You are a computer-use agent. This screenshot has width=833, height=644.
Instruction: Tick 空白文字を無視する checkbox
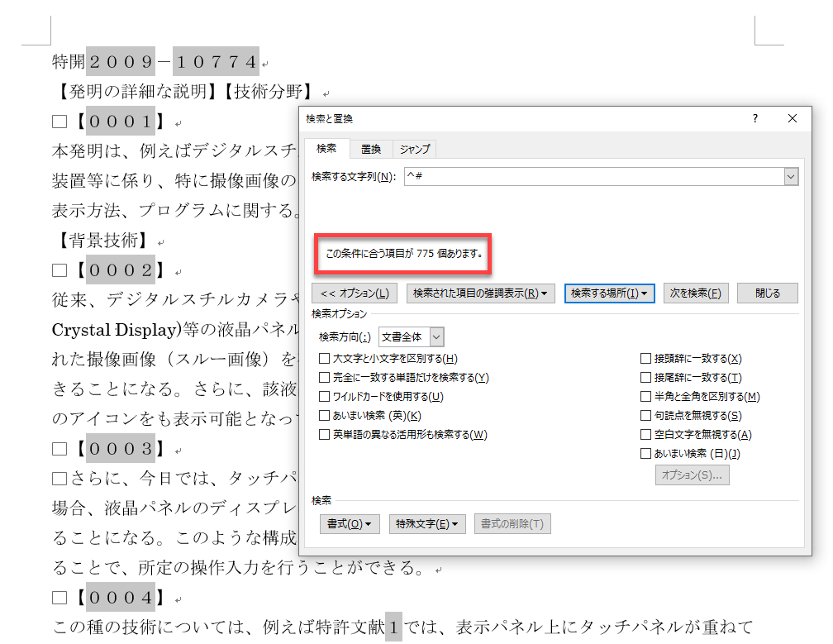point(646,435)
